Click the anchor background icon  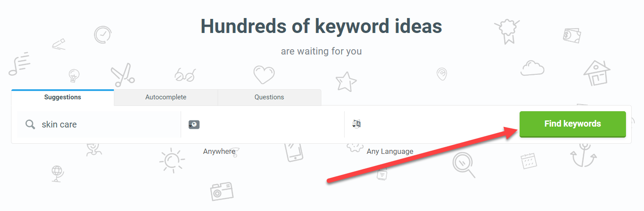(x=583, y=154)
